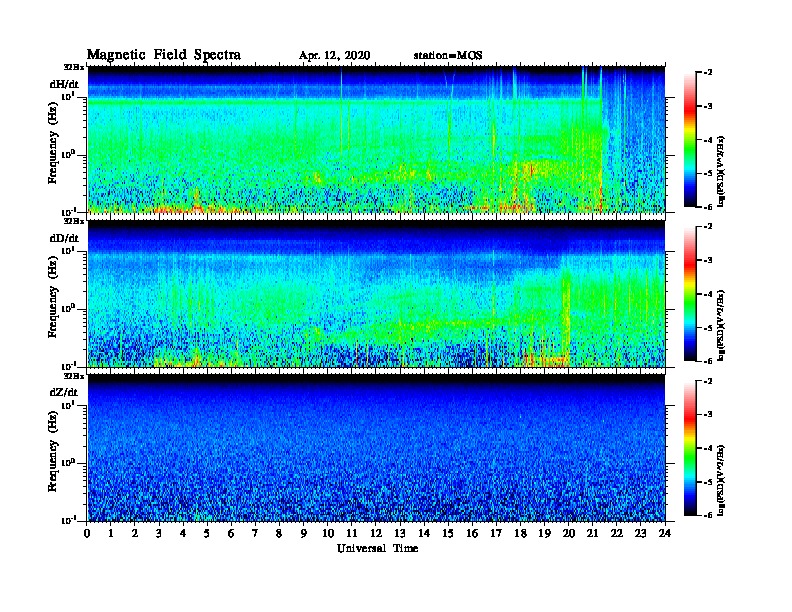Image resolution: width=792 pixels, height=612 pixels.
Task: Click hour label '9' on the time axis
Action: coord(304,534)
